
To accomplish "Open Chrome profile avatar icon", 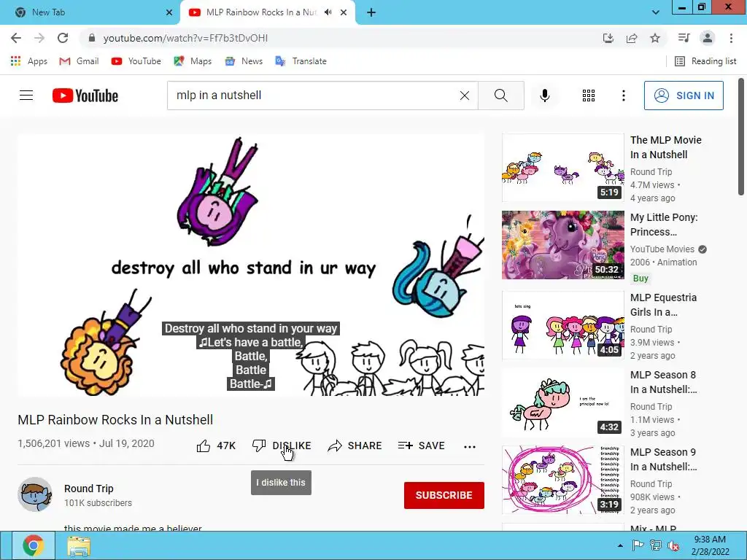I will point(708,38).
